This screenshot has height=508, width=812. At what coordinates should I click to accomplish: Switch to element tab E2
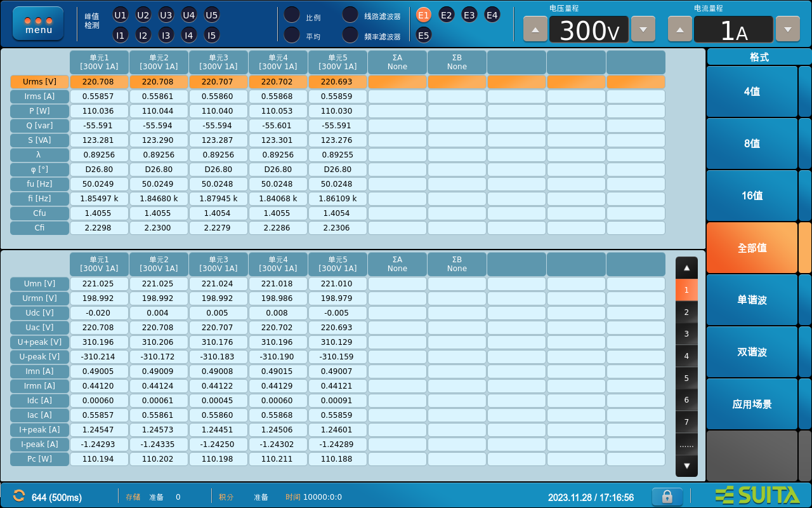coord(446,14)
